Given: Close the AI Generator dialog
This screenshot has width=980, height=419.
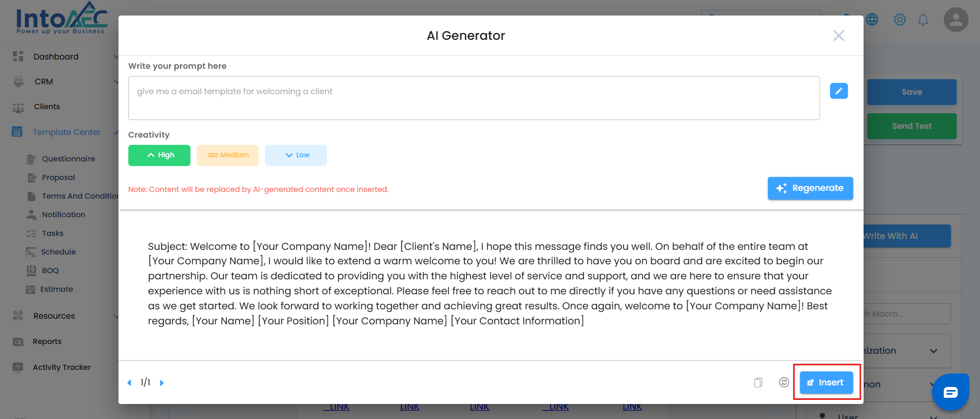Looking at the screenshot, I should click(x=839, y=36).
